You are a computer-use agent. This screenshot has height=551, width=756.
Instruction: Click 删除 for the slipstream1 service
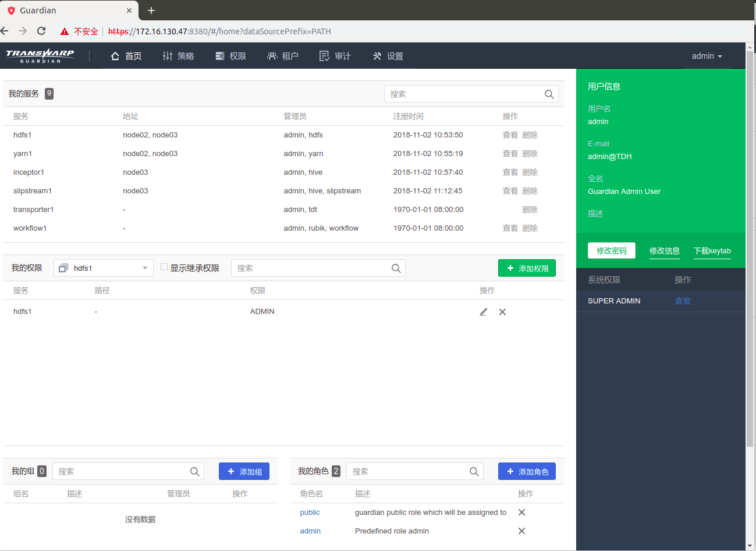[x=530, y=191]
